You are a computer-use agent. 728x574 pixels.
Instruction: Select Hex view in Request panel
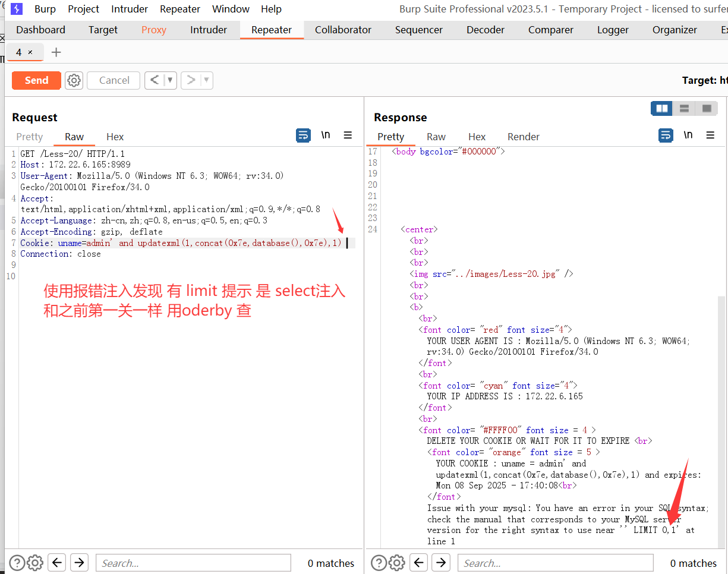(x=115, y=137)
